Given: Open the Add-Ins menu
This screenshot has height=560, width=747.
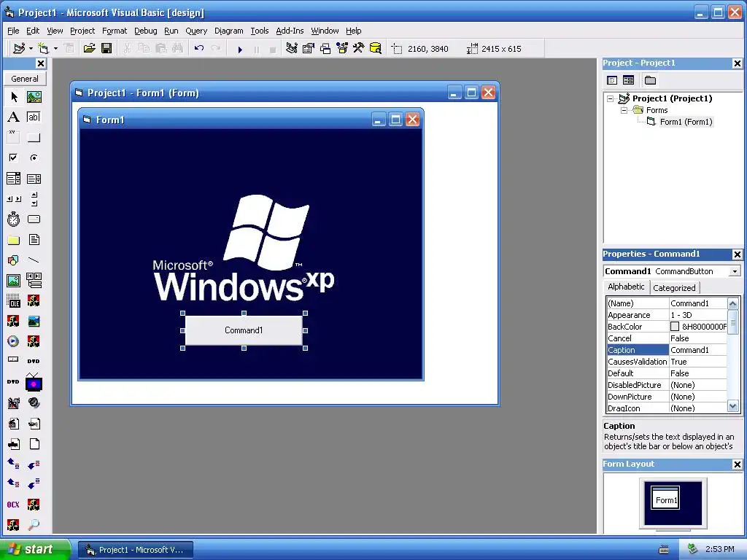Looking at the screenshot, I should (x=290, y=31).
